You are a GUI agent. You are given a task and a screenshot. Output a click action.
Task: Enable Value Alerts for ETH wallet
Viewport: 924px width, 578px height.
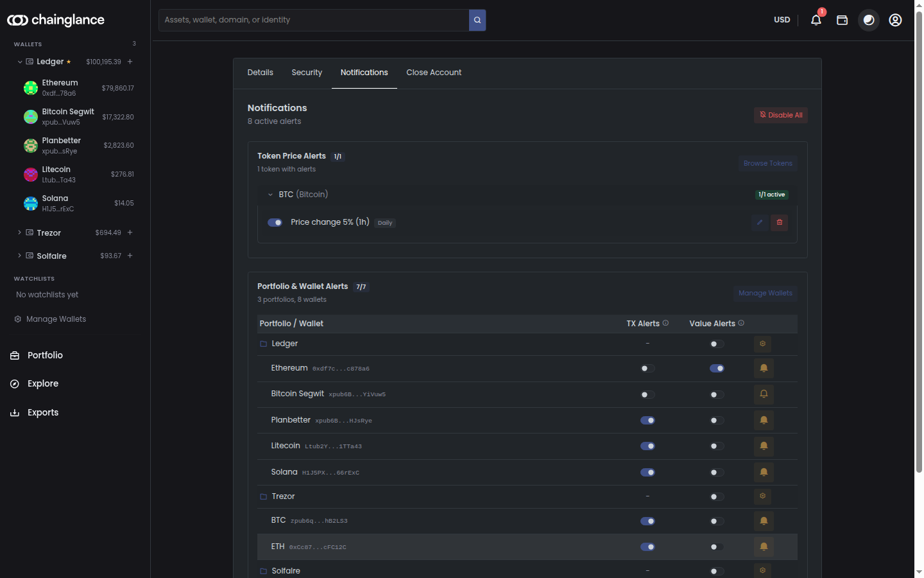pos(717,547)
